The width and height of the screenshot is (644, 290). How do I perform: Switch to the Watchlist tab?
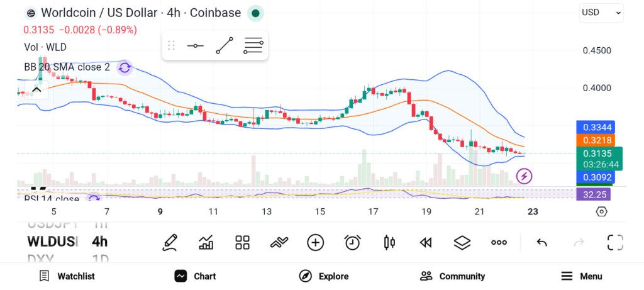[67, 276]
